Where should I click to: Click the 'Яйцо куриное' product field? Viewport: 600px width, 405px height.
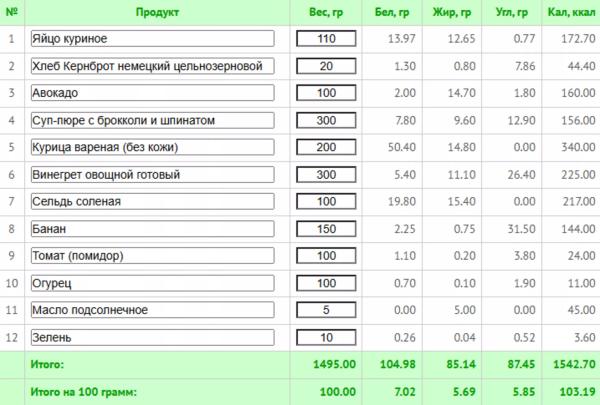(153, 39)
